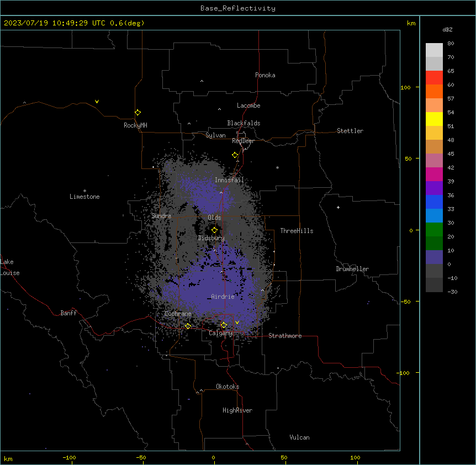Click the Sundre town label
This screenshot has height=465, width=476.
[x=161, y=216]
